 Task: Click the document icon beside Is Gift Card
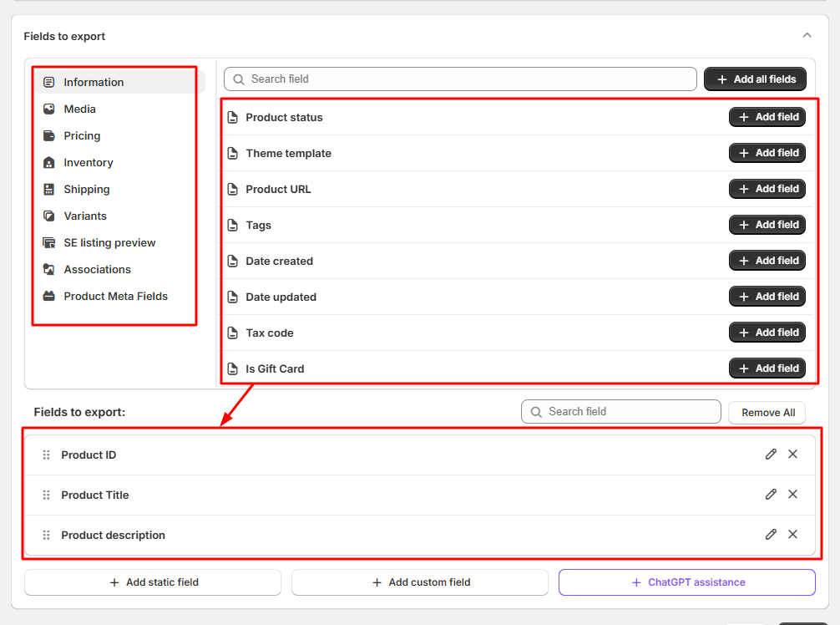[x=232, y=368]
